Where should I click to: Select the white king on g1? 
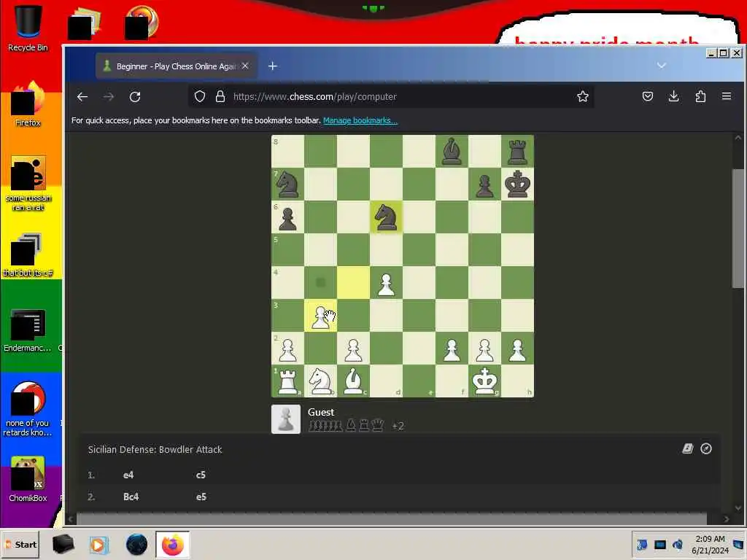pyautogui.click(x=484, y=381)
